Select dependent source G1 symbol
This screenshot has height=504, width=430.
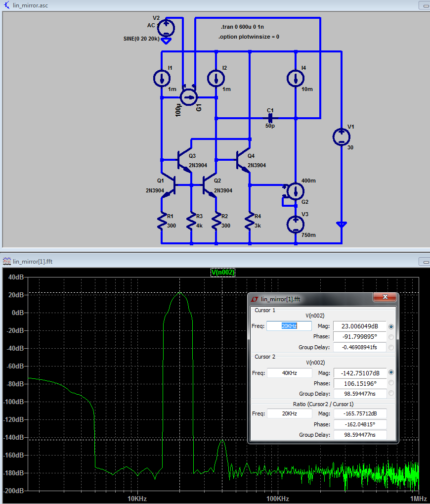[188, 97]
